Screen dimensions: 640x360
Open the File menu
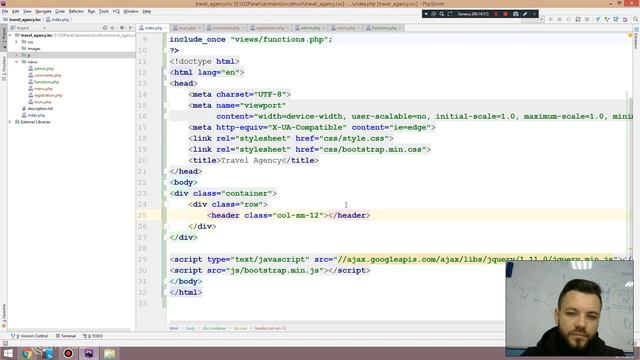[5, 11]
